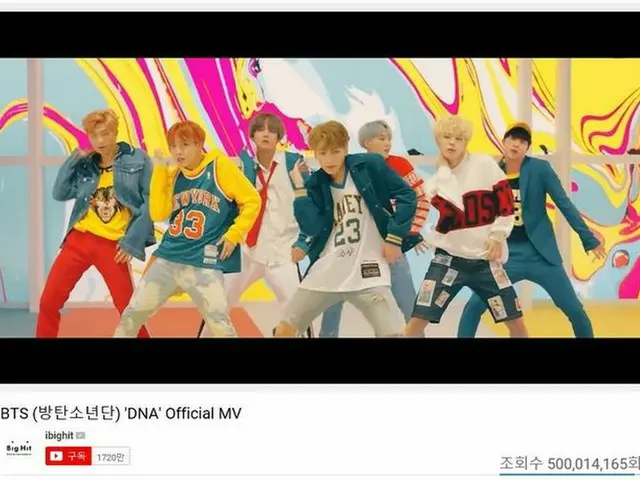Click the black letterbox bar above the video
Image resolution: width=640 pixels, height=480 pixels.
pos(320,35)
